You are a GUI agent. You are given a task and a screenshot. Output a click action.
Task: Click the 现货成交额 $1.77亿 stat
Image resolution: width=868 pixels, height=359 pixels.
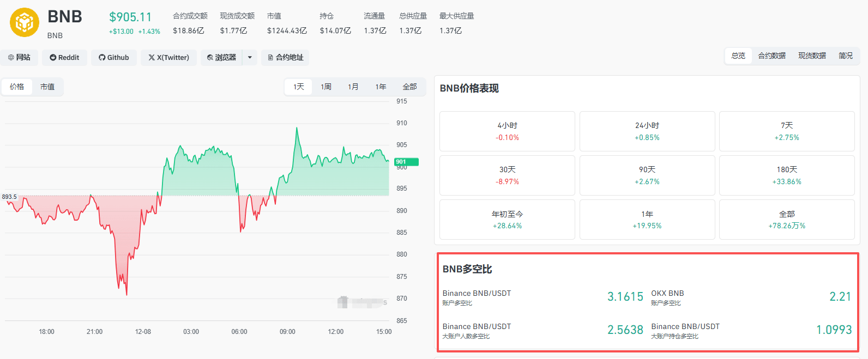237,23
